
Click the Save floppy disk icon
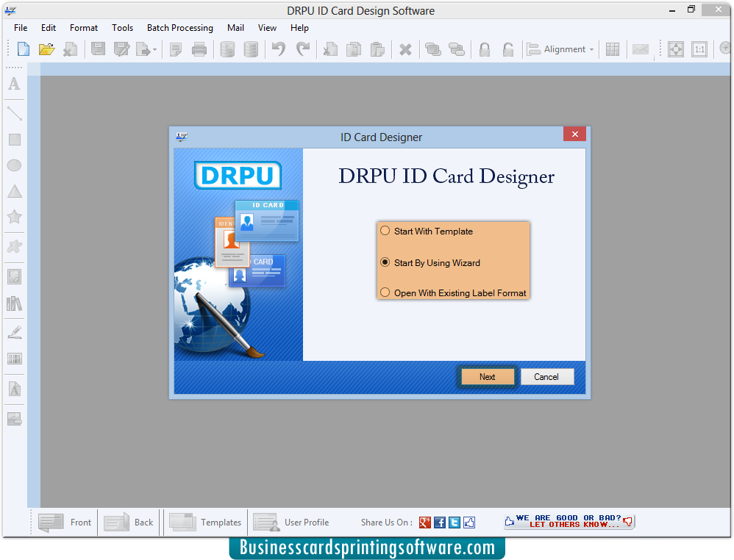(x=98, y=49)
